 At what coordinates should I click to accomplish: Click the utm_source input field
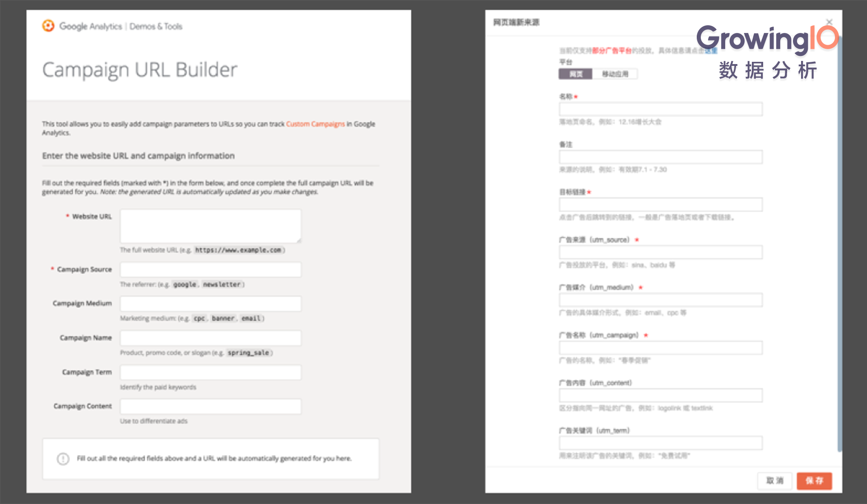[x=660, y=252]
